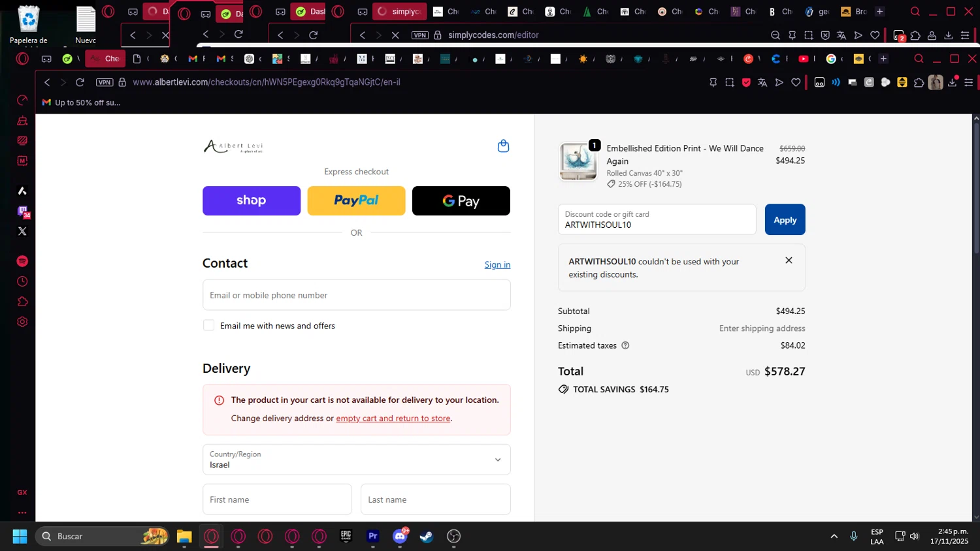Open Easy Setup sliders icon, front window
The image size is (980, 551).
point(969,82)
